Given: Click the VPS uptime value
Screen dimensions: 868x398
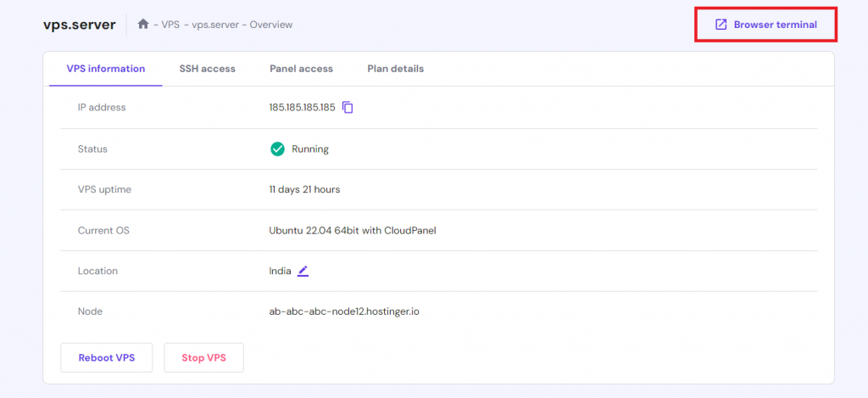Looking at the screenshot, I should click(x=304, y=189).
